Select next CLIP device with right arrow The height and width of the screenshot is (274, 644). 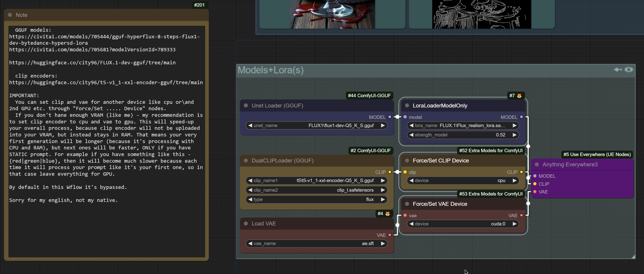click(x=514, y=180)
